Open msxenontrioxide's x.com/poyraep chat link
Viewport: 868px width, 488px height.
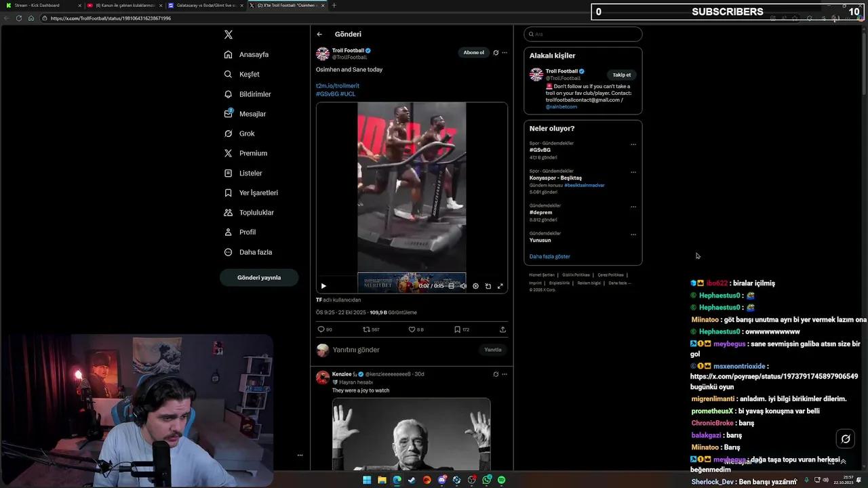(774, 376)
